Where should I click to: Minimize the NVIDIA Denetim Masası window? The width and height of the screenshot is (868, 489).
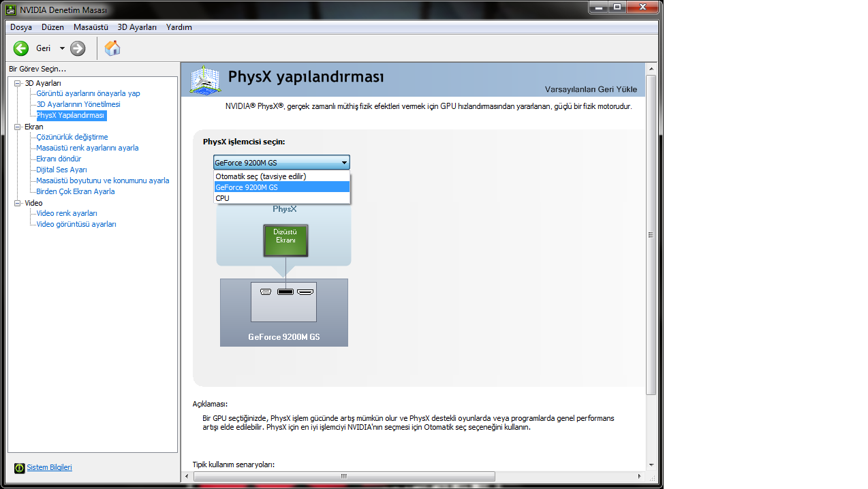click(598, 7)
